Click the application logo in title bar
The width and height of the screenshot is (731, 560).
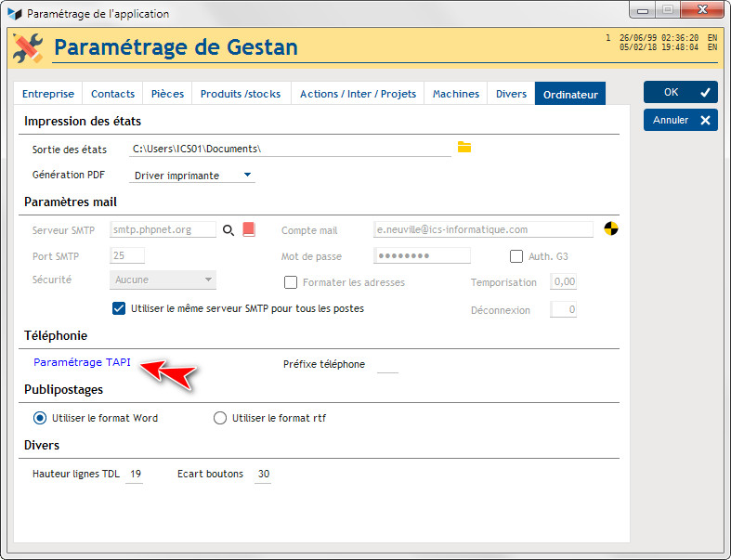[15, 14]
